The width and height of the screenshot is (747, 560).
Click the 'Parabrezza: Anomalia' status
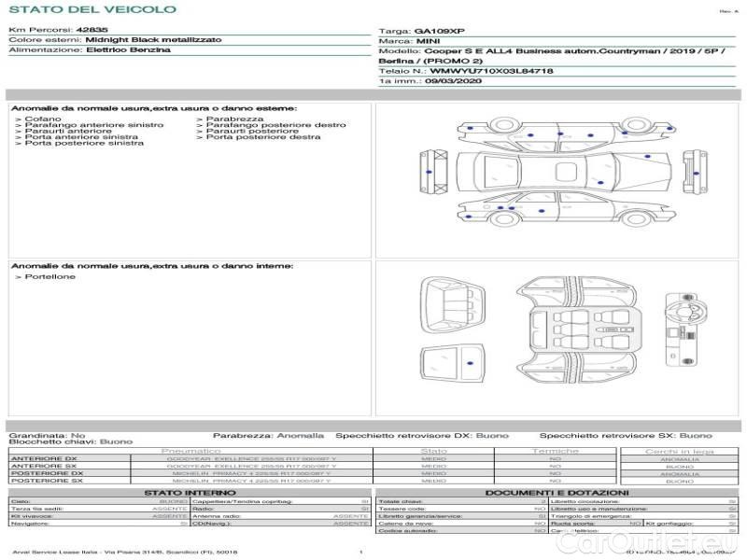pos(268,436)
